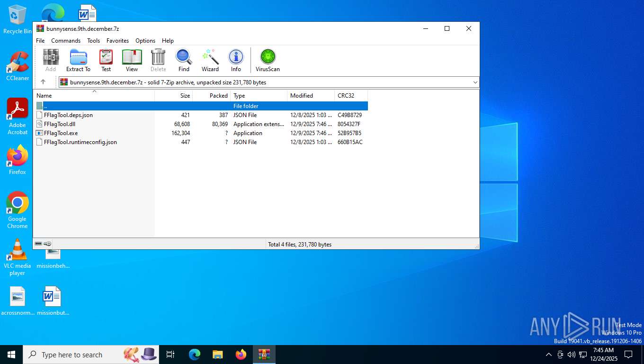Click the greyed Delete trash icon
Image resolution: width=644 pixels, height=364 pixels.
point(158,60)
